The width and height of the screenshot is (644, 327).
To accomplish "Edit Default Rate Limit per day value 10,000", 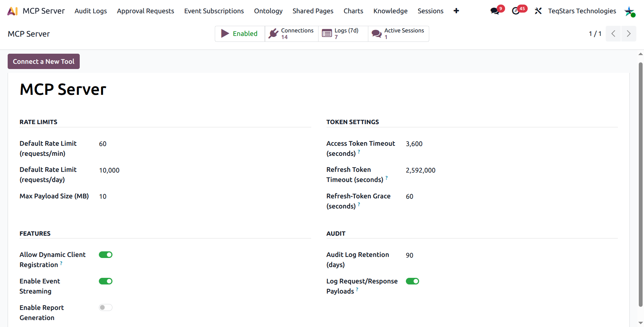I will [109, 170].
